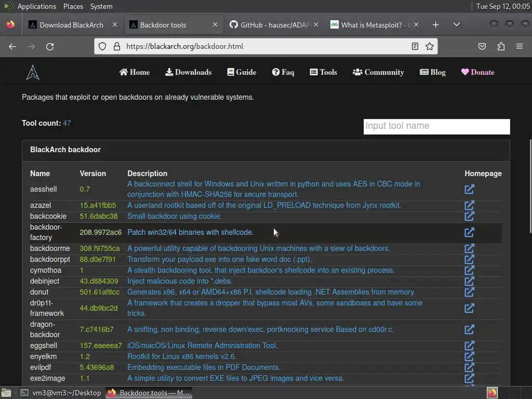This screenshot has width=532, height=399.
Task: Open enyelkm homepage link icon
Action: [469, 356]
